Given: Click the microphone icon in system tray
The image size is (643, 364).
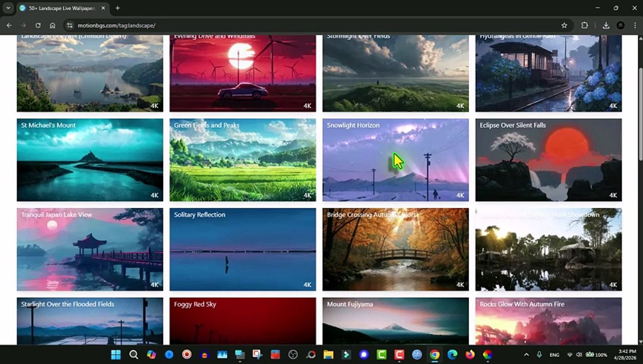Looking at the screenshot, I should [x=539, y=354].
